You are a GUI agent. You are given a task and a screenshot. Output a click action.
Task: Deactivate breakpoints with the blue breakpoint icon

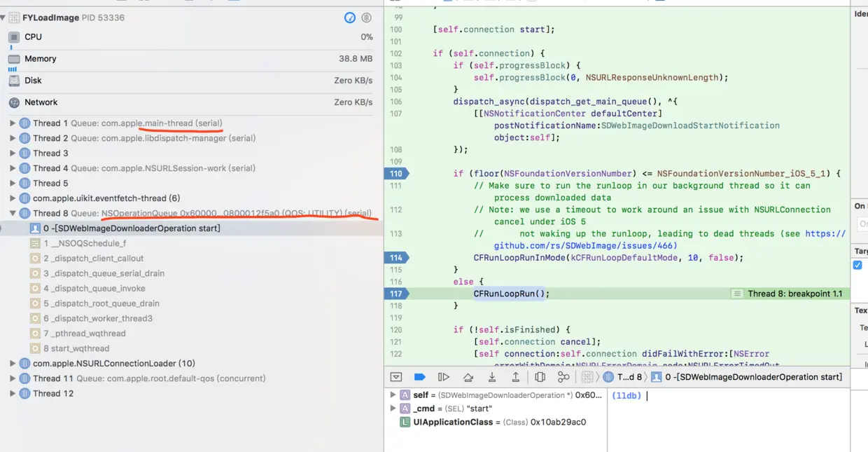point(420,377)
